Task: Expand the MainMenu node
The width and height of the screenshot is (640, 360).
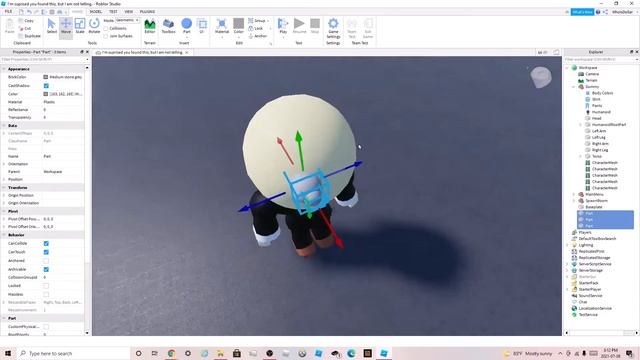Action: pos(574,194)
